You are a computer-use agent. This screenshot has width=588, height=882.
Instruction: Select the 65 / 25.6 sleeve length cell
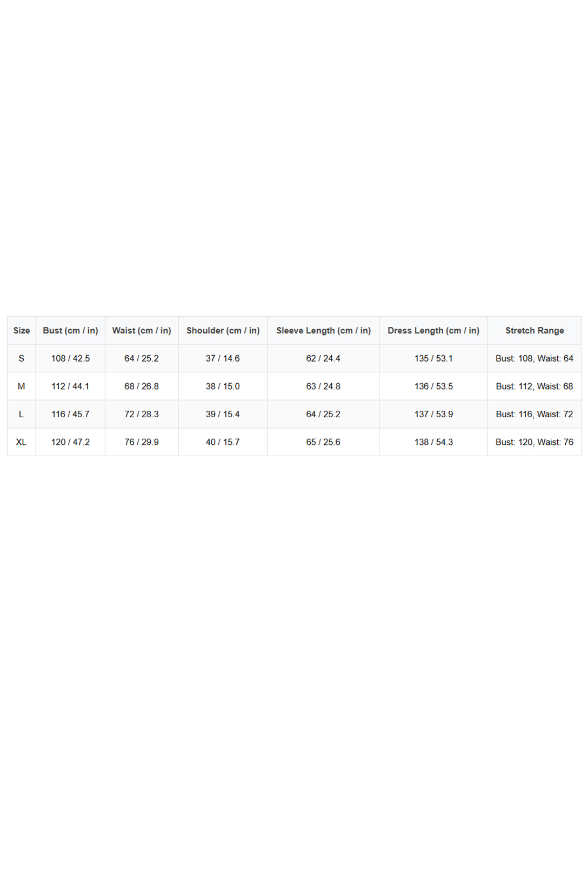coord(323,442)
